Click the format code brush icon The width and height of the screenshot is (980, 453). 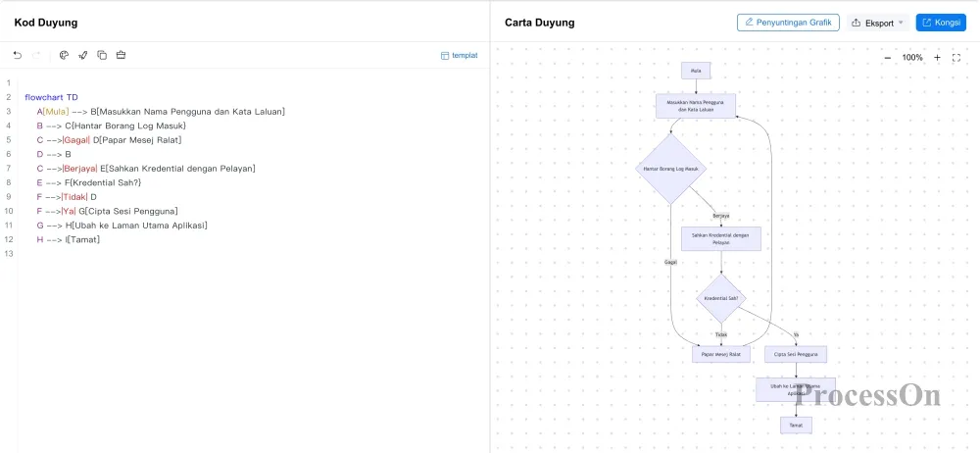click(x=82, y=55)
